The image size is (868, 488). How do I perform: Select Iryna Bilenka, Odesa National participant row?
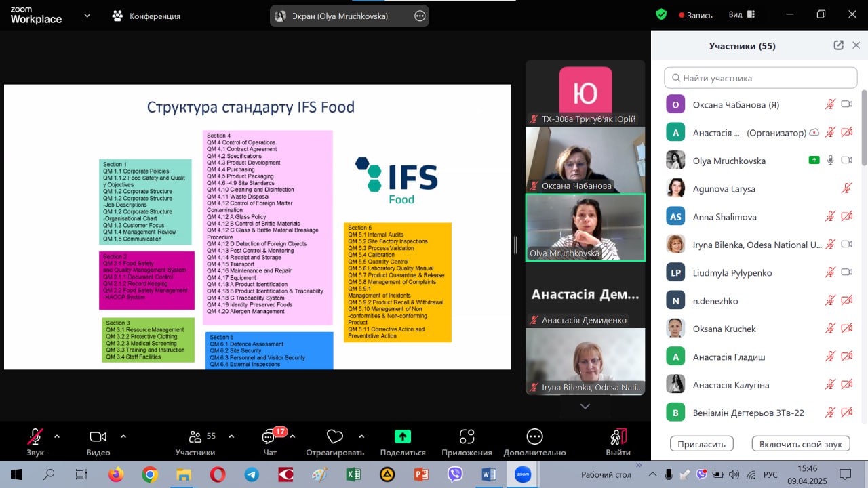pyautogui.click(x=759, y=245)
